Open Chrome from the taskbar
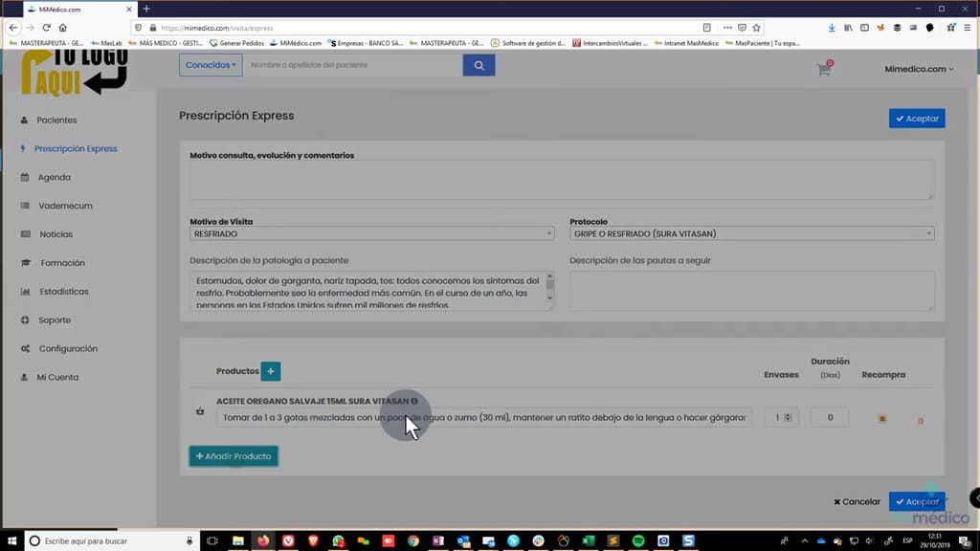This screenshot has height=551, width=980. 413,540
